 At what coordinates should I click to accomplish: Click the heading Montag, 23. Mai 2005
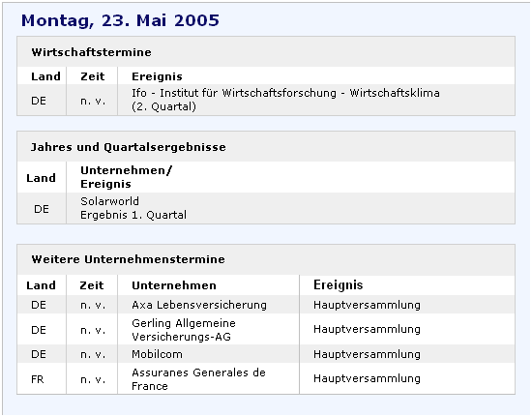click(120, 20)
